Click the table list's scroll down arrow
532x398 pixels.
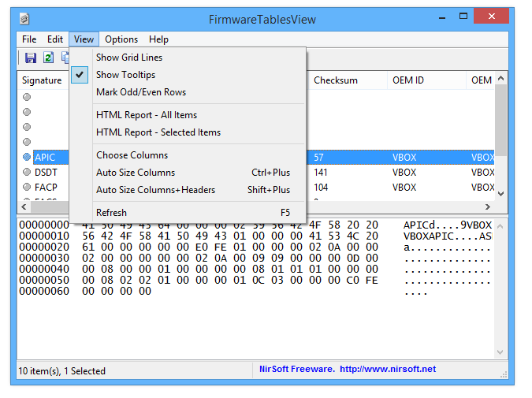[500, 194]
